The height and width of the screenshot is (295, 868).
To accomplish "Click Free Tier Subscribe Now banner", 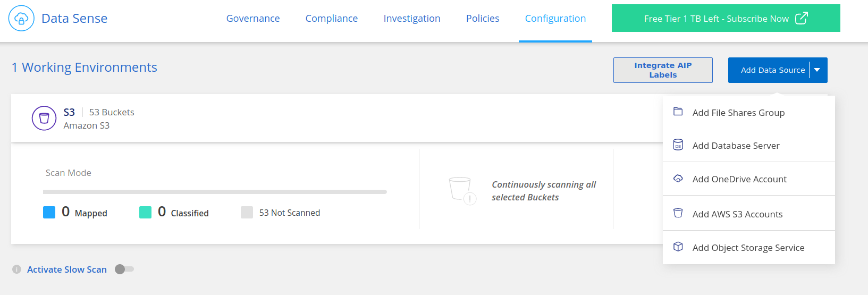I will point(726,18).
